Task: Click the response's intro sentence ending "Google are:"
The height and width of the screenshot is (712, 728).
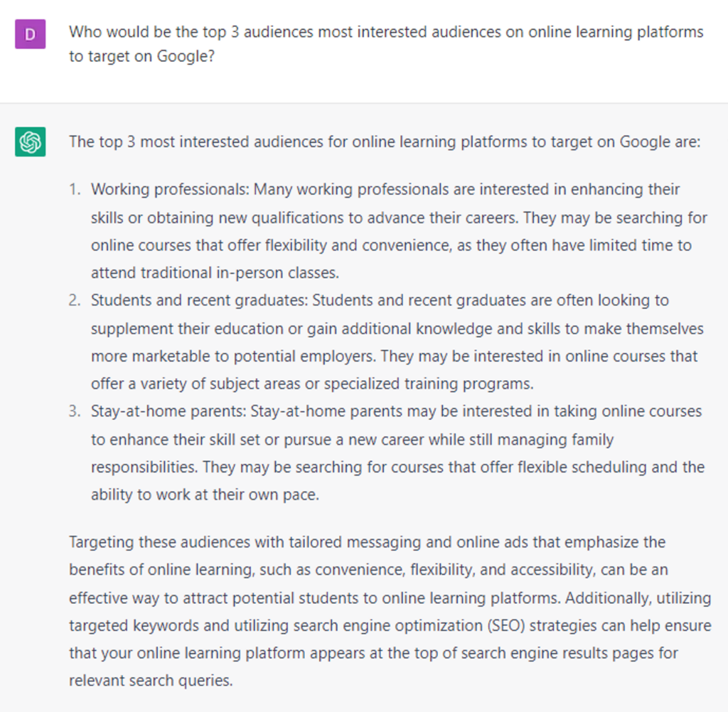Action: pos(385,141)
